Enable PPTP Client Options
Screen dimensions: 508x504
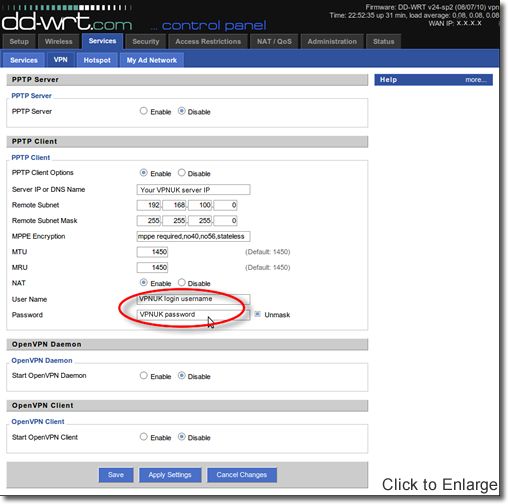pyautogui.click(x=144, y=173)
